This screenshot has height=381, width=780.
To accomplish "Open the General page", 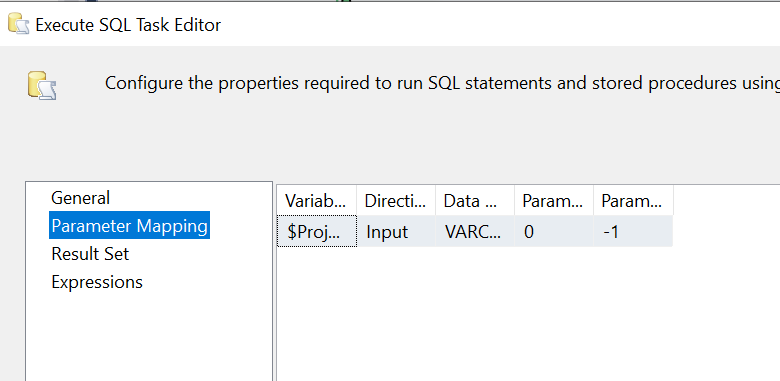I will (80, 198).
